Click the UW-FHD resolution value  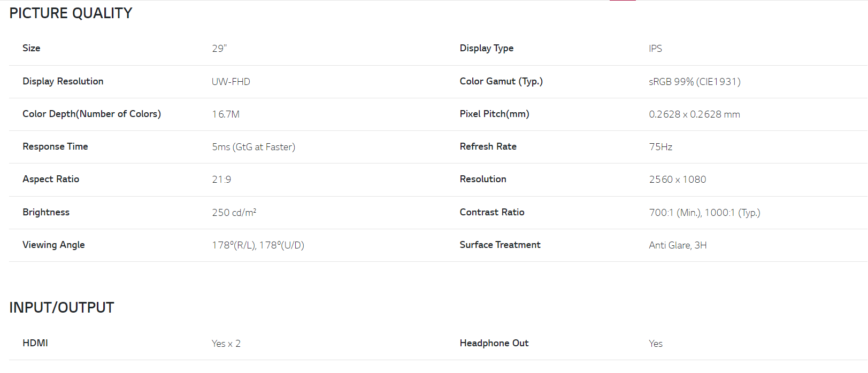pos(231,82)
